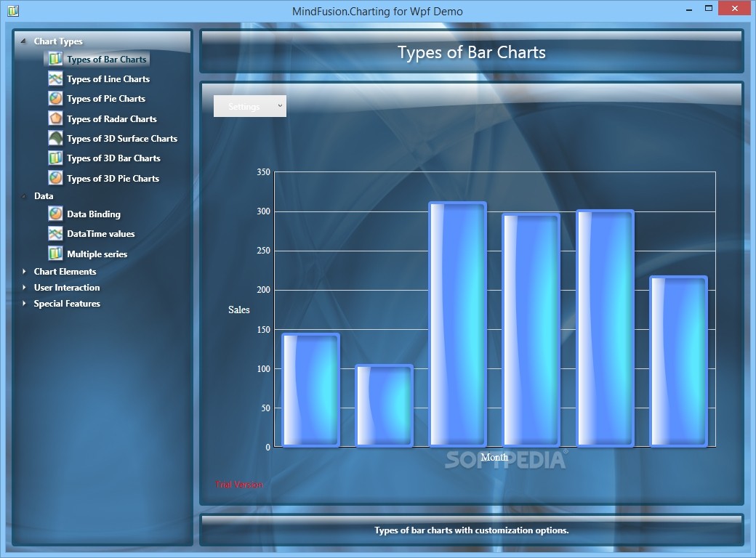Click the icon beside Types of 3D Pie Charts
756x558 pixels.
coord(55,178)
